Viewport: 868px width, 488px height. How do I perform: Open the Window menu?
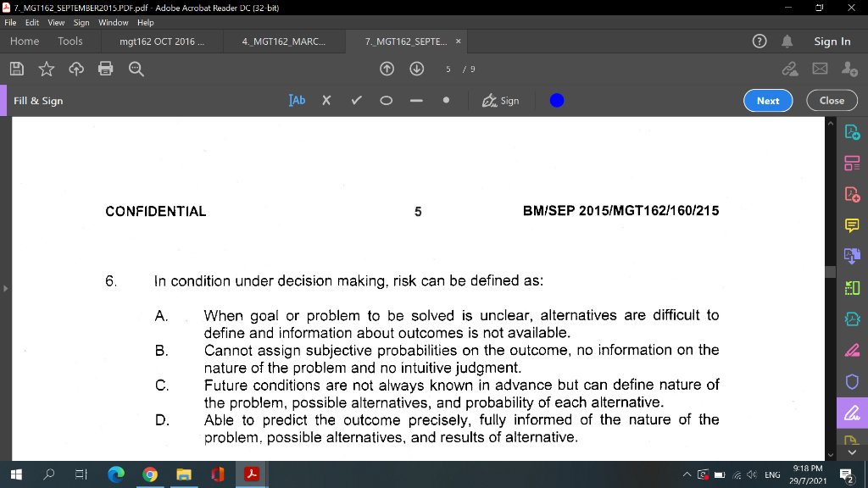point(114,23)
